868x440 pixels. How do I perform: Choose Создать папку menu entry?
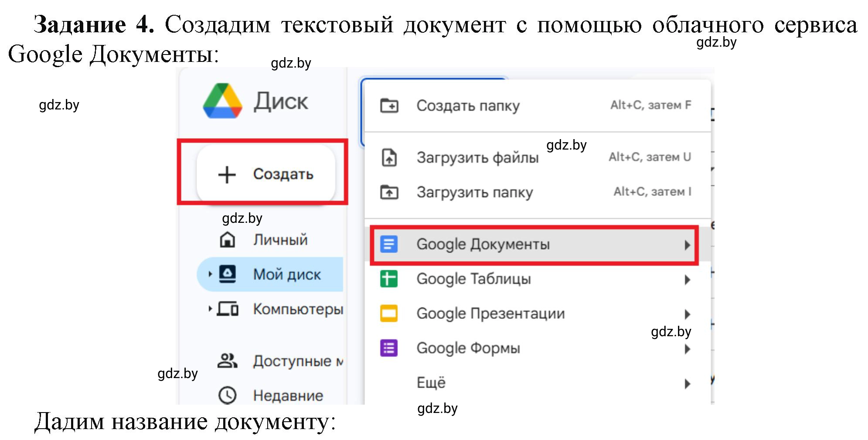(538, 106)
